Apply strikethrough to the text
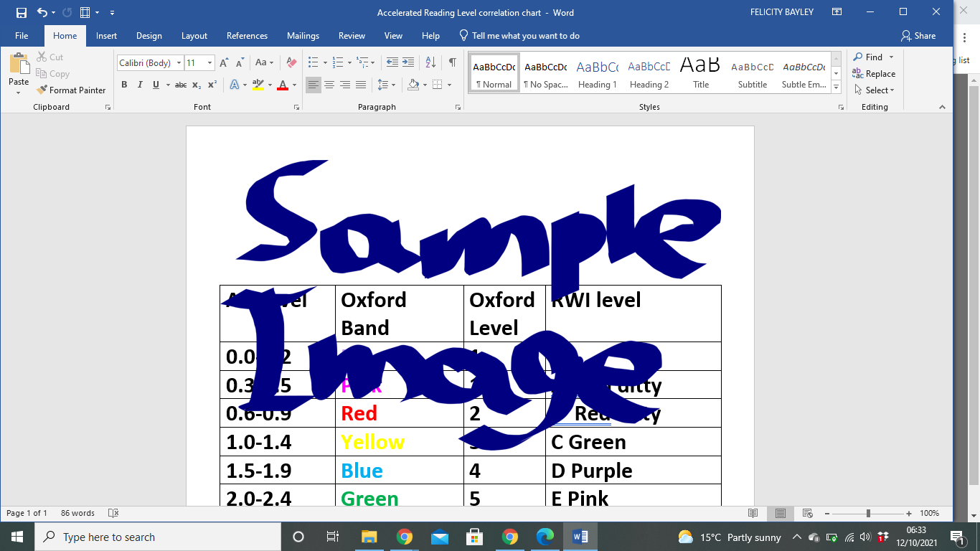Viewport: 980px width, 551px height. 180,85
